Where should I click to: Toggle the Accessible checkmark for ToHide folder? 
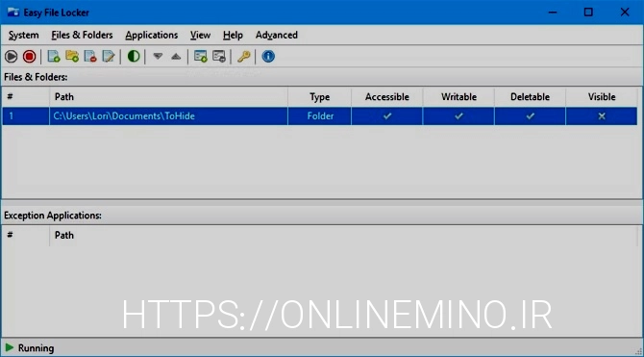click(387, 116)
